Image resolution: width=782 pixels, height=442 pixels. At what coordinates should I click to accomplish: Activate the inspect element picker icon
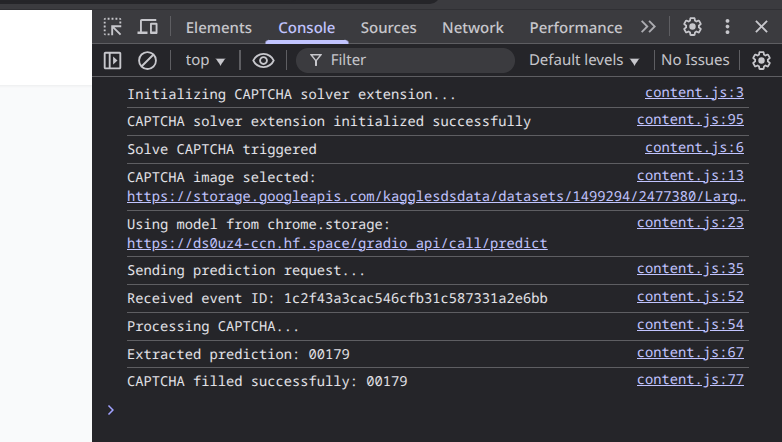point(113,28)
